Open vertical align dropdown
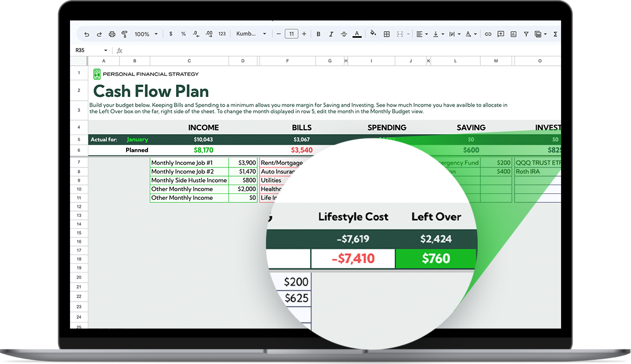Screen dimensions: 631x364 point(438,34)
